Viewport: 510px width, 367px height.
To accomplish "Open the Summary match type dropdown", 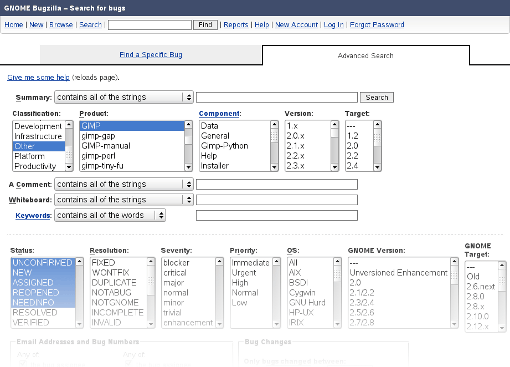I will (124, 97).
